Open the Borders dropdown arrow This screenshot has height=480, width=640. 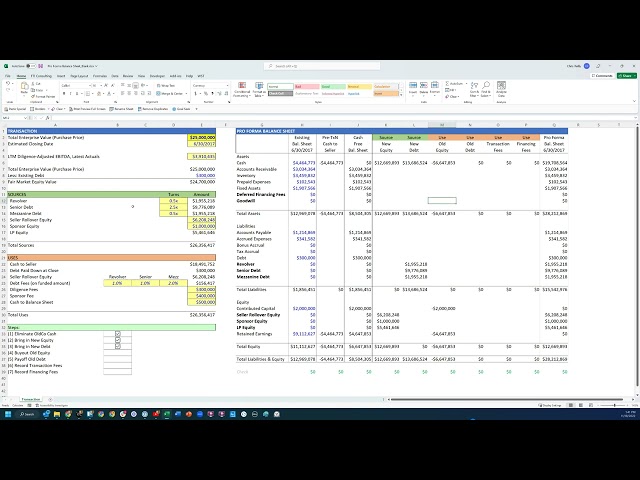(93, 93)
